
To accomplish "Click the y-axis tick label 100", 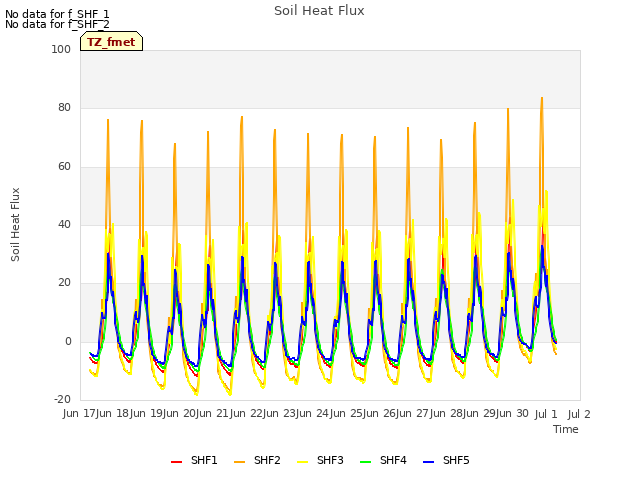I will coord(61,49).
